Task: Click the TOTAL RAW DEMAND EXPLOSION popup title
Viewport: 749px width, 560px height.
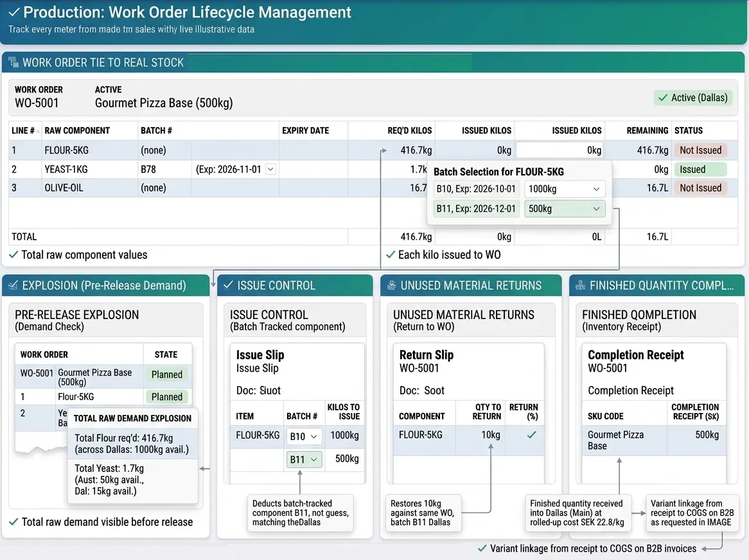Action: (132, 418)
